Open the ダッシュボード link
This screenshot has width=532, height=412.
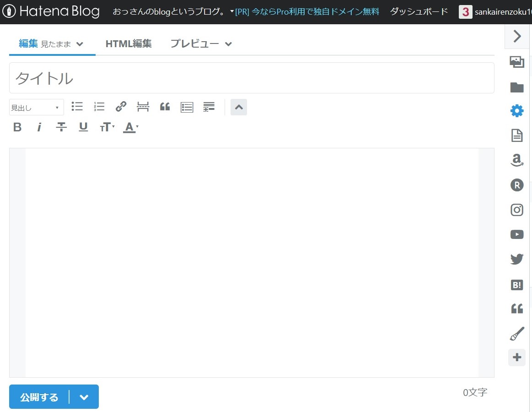[419, 11]
